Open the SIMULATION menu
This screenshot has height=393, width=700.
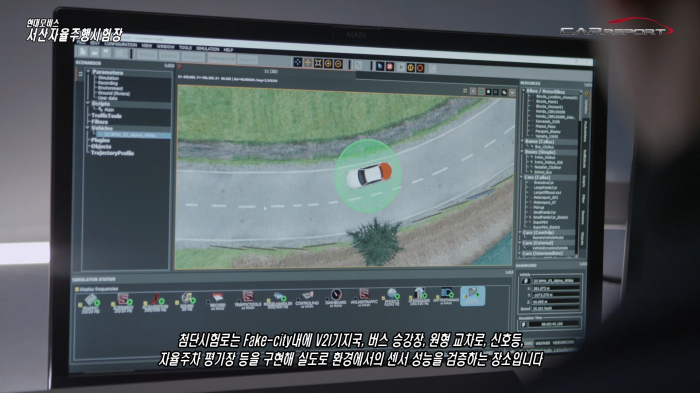tap(208, 49)
